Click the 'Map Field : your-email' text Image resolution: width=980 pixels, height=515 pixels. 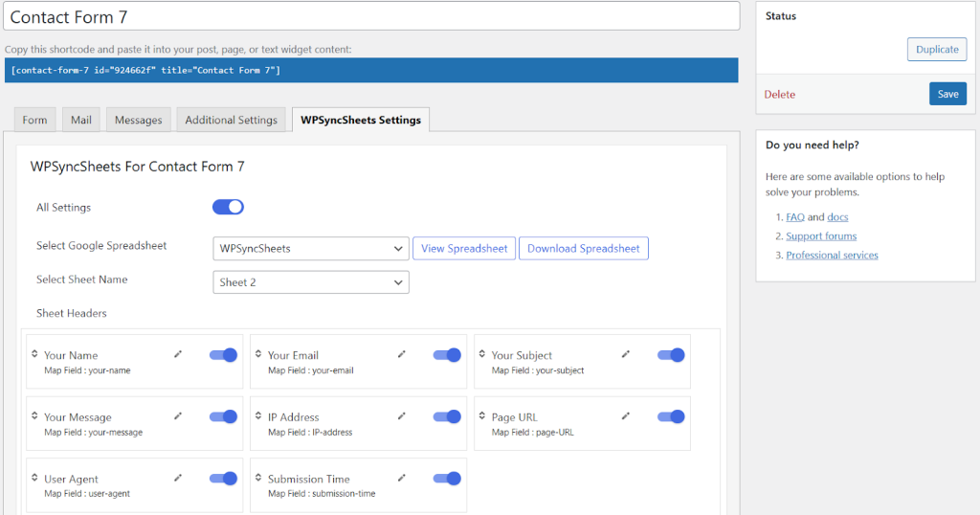tap(311, 370)
